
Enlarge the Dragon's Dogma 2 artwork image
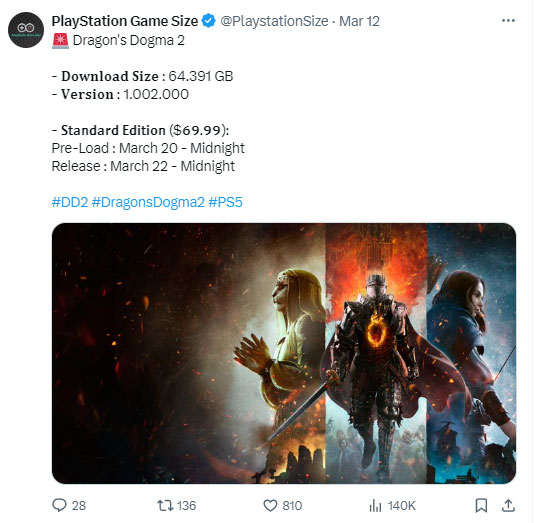[x=284, y=353]
